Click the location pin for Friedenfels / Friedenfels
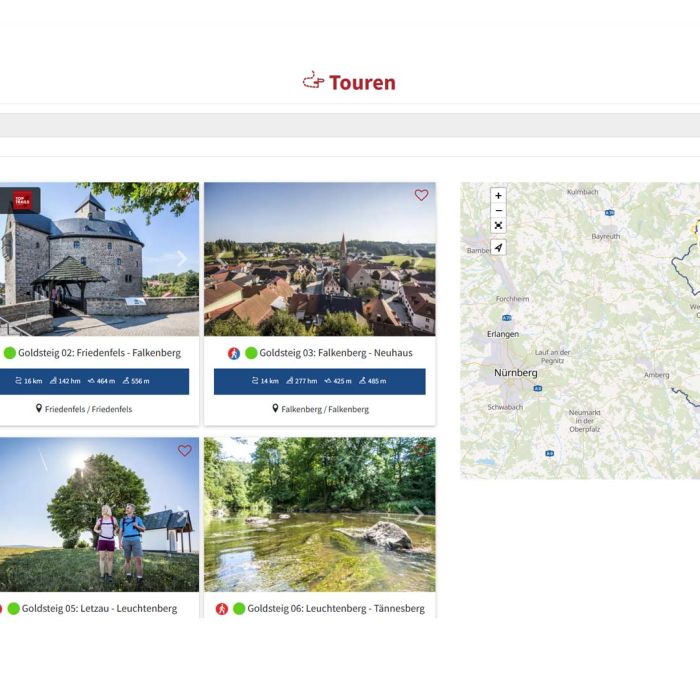The height and width of the screenshot is (700, 700). (39, 409)
